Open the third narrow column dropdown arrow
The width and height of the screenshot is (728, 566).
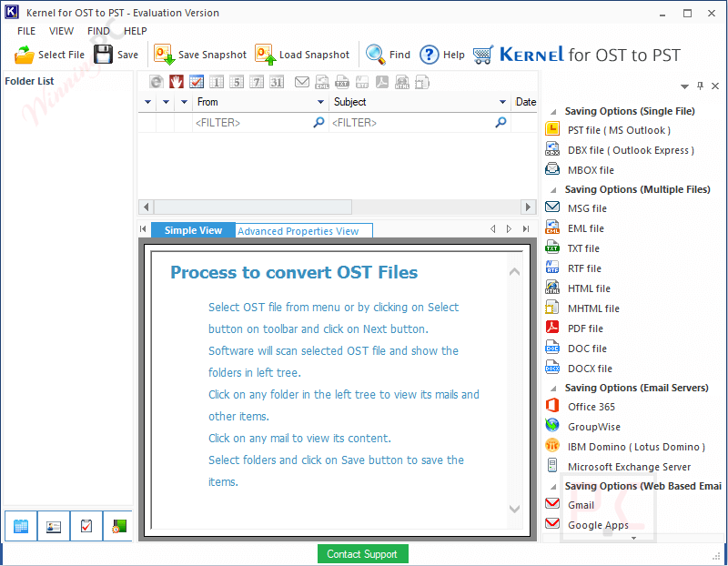point(184,102)
